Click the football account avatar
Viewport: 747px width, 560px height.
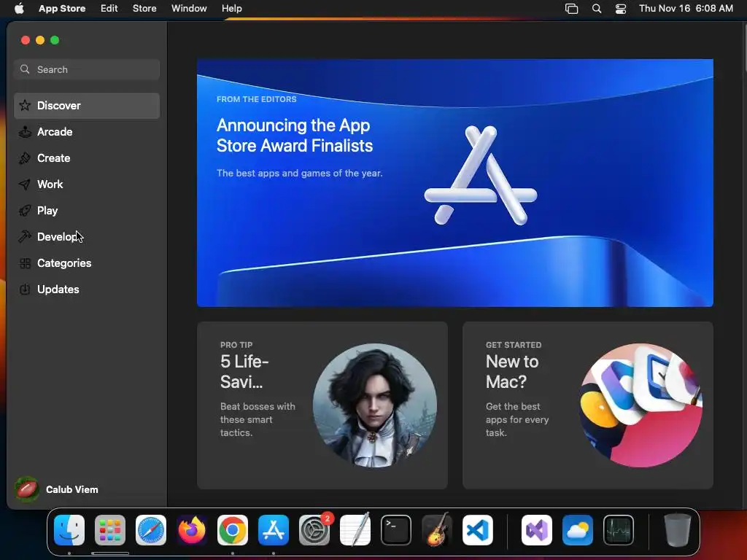pyautogui.click(x=27, y=489)
